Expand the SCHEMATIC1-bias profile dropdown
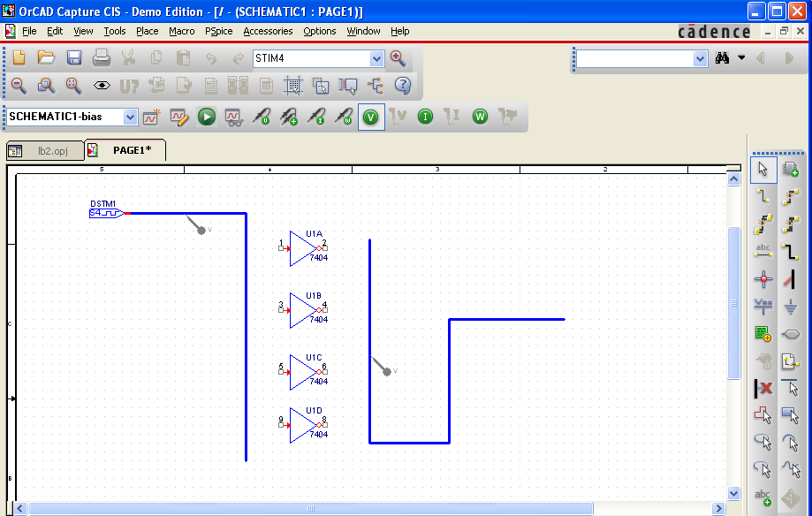812x516 pixels. (130, 118)
